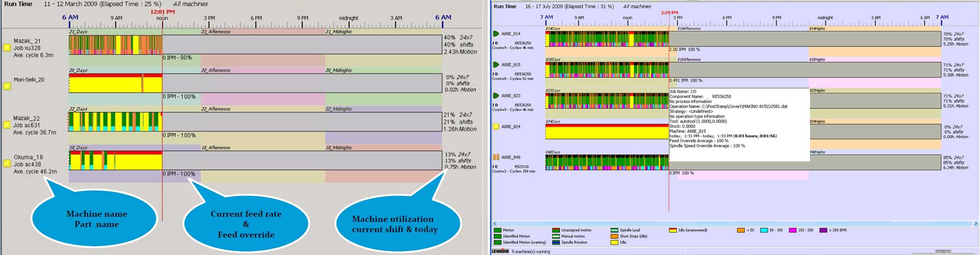The height and width of the screenshot is (255, 980).
Task: Click the Mazak_21 activity timeline bar
Action: click(x=115, y=44)
